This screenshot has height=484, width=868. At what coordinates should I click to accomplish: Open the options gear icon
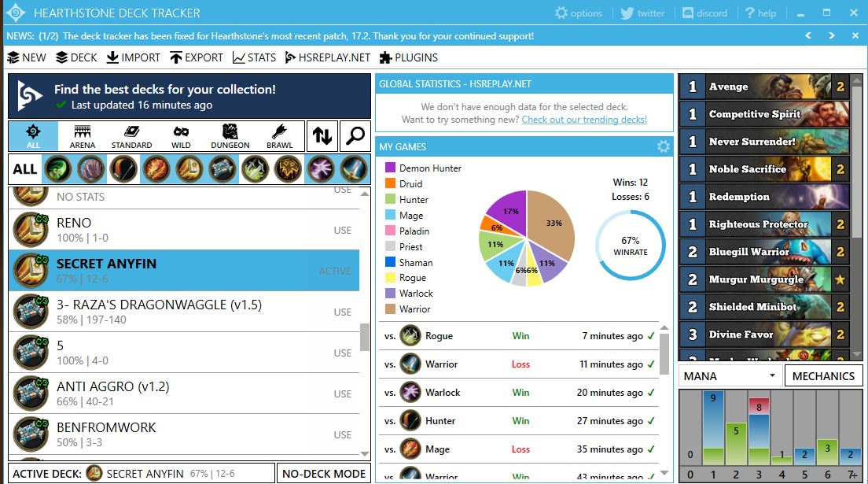tap(561, 13)
